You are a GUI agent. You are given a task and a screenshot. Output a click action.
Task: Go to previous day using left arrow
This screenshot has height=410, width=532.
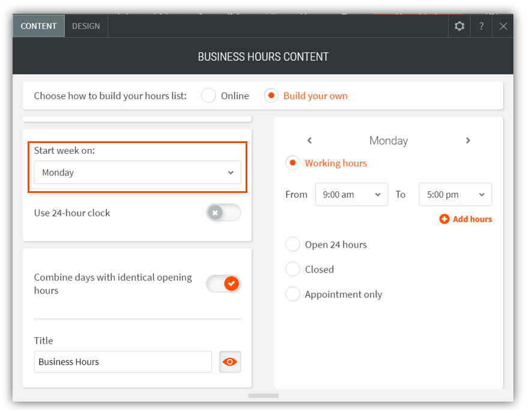tap(310, 141)
